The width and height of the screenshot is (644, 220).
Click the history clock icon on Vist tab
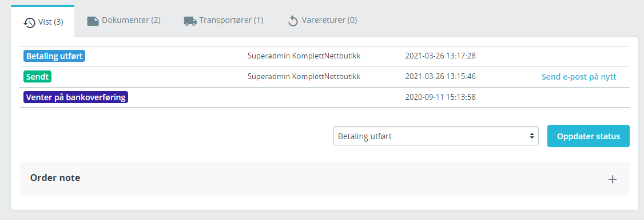click(30, 22)
